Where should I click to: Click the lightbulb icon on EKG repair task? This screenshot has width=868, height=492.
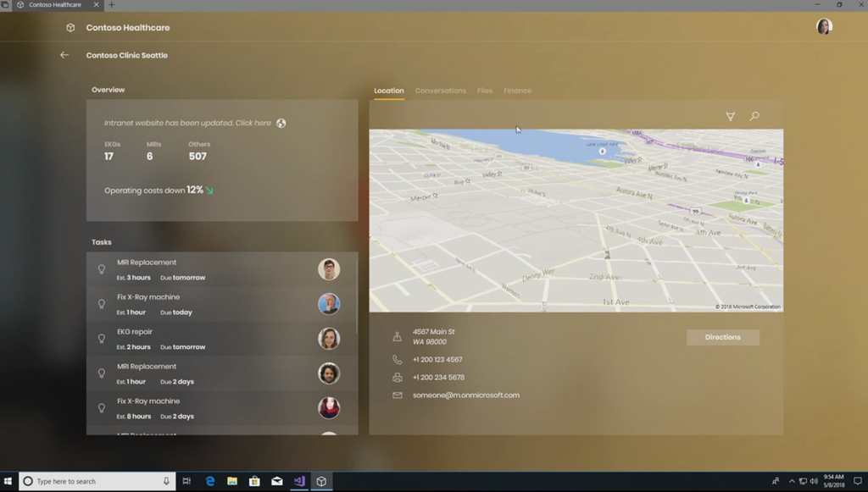(x=102, y=339)
